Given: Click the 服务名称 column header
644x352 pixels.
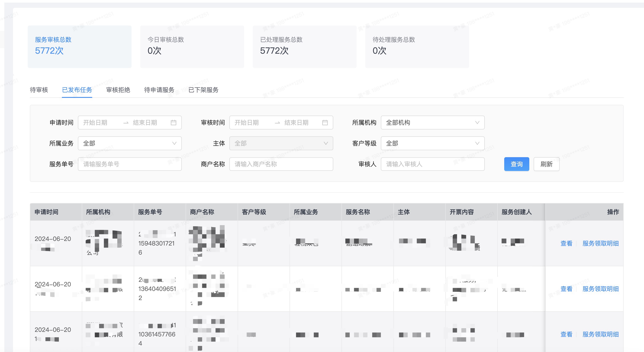Looking at the screenshot, I should (368, 212).
